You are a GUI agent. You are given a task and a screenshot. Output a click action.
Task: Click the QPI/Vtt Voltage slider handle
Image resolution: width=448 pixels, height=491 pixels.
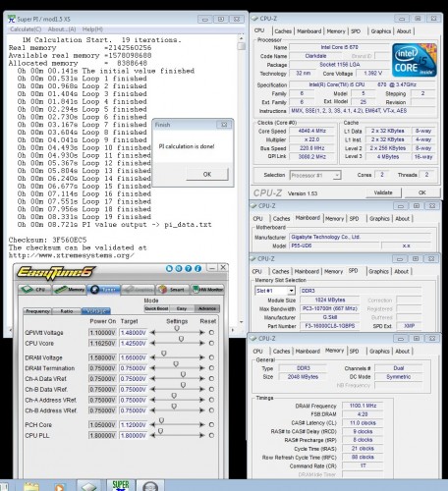177,328
